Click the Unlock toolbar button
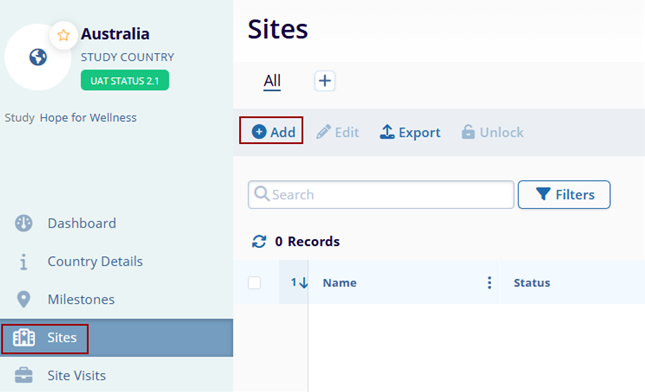The height and width of the screenshot is (392, 645). pos(493,132)
